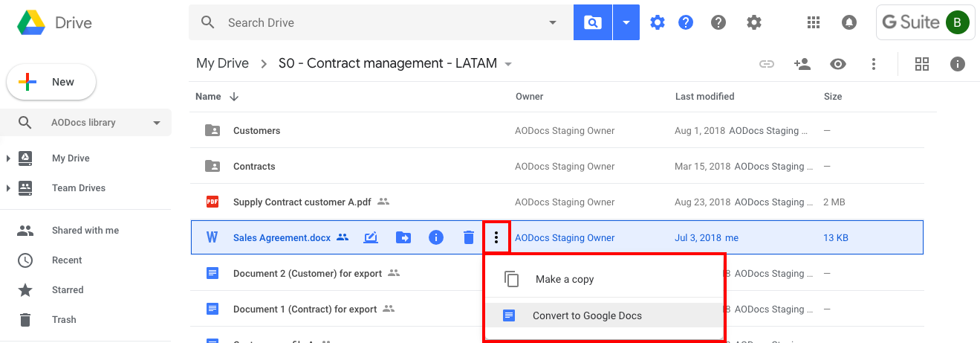
Task: Click the G Suite logo
Action: [x=911, y=22]
